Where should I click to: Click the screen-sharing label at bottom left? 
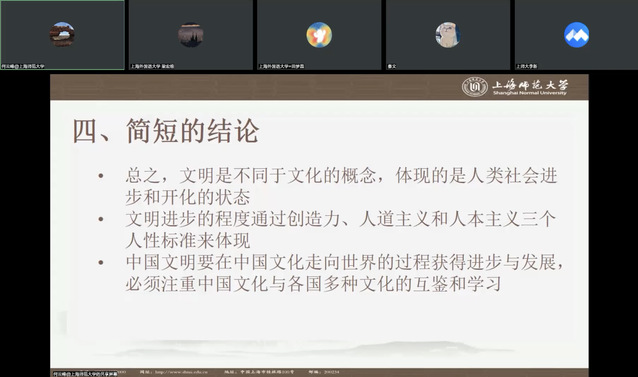click(x=85, y=373)
